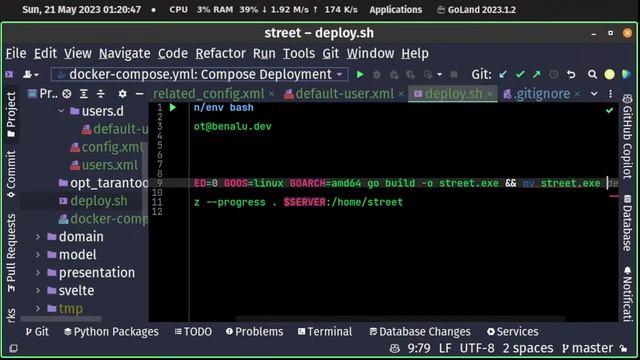Open the bottom Git tool window
Screen dimensions: 640x360
(x=37, y=332)
